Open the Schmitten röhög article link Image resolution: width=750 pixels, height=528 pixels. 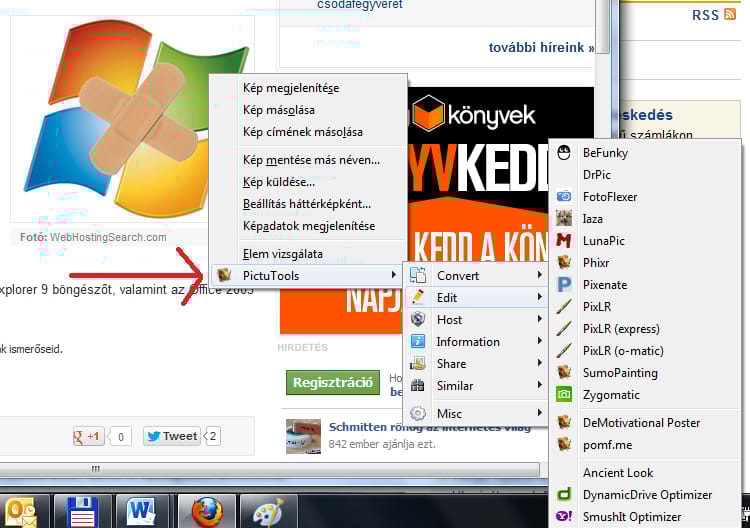(429, 427)
